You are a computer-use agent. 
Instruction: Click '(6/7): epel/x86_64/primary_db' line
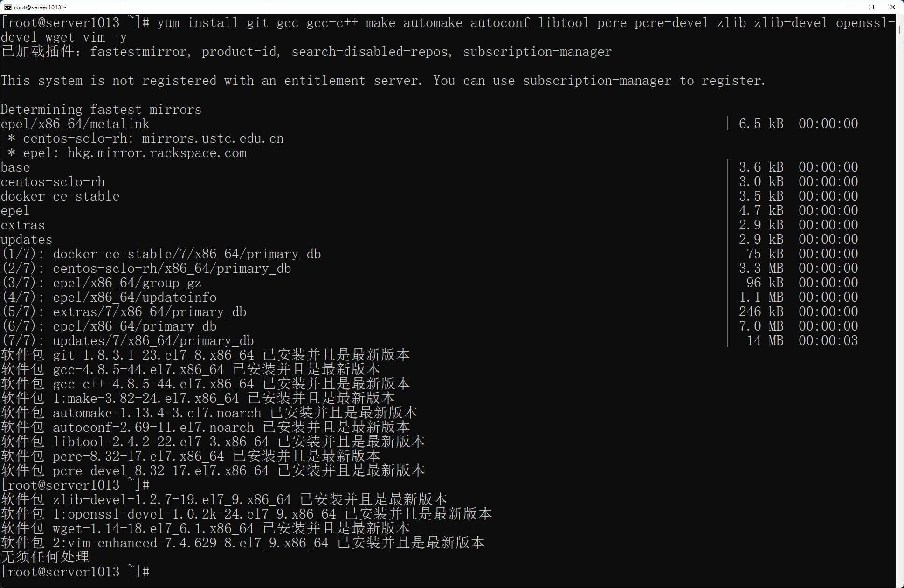pos(109,326)
